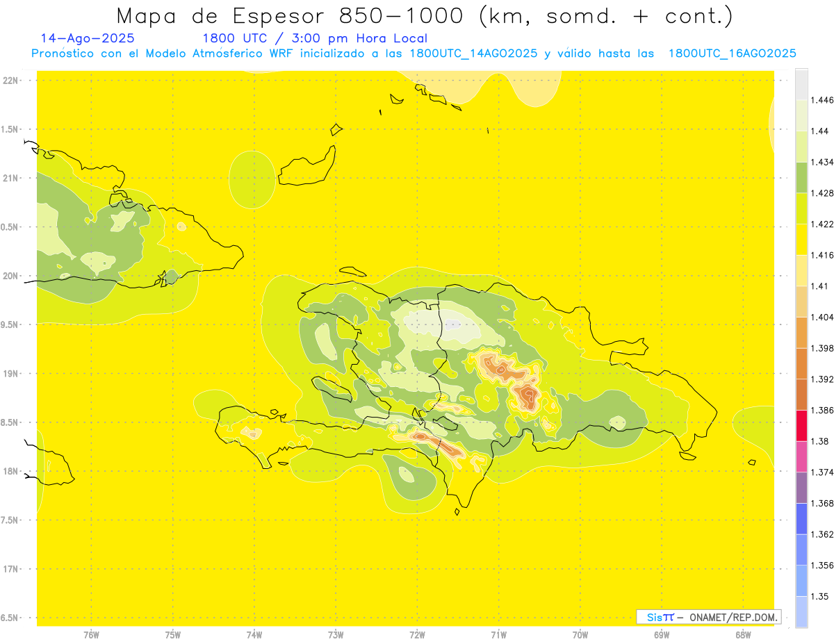The width and height of the screenshot is (834, 644).
Task: Click the bright yellow colorbar band between 1.416 and 1.422
Action: pos(801,239)
